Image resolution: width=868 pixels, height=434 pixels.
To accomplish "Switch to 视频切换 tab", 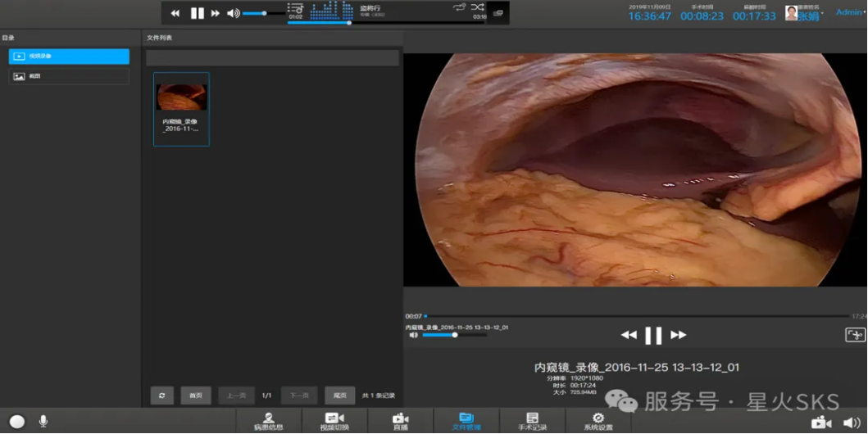I will click(334, 422).
